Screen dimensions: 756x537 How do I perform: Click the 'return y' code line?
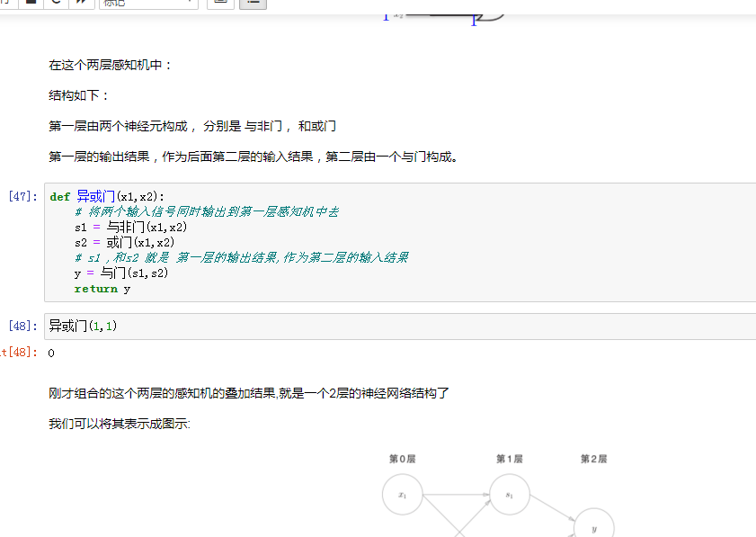pyautogui.click(x=102, y=289)
